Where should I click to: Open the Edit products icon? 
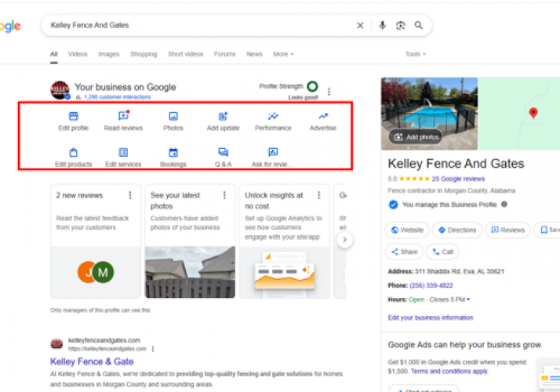74,153
